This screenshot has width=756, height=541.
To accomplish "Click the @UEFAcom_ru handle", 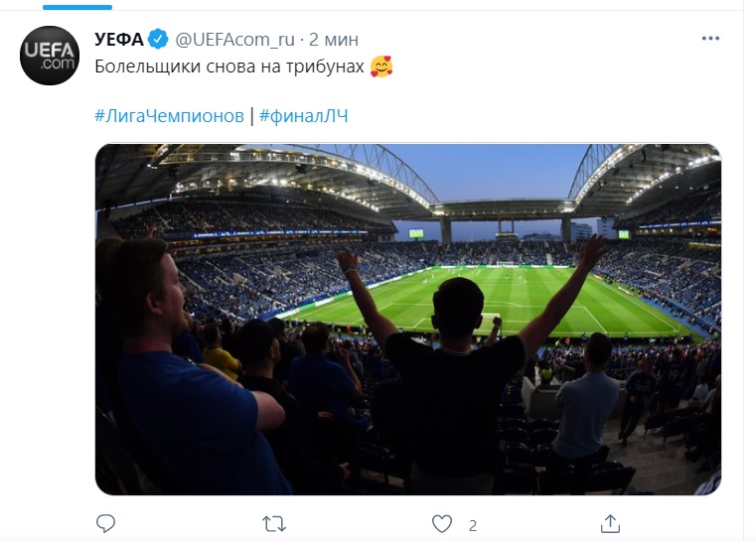I will click(235, 40).
